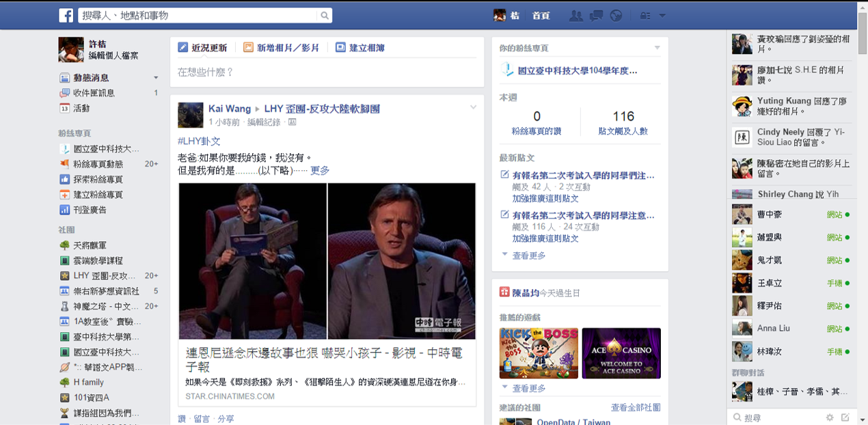The width and height of the screenshot is (868, 425).
Task: Select the 建立相簿 create album tab
Action: pos(360,48)
